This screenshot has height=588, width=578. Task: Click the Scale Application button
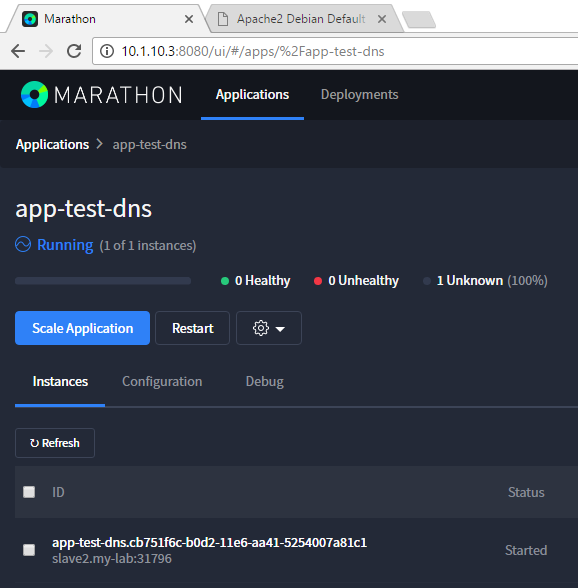tap(83, 328)
